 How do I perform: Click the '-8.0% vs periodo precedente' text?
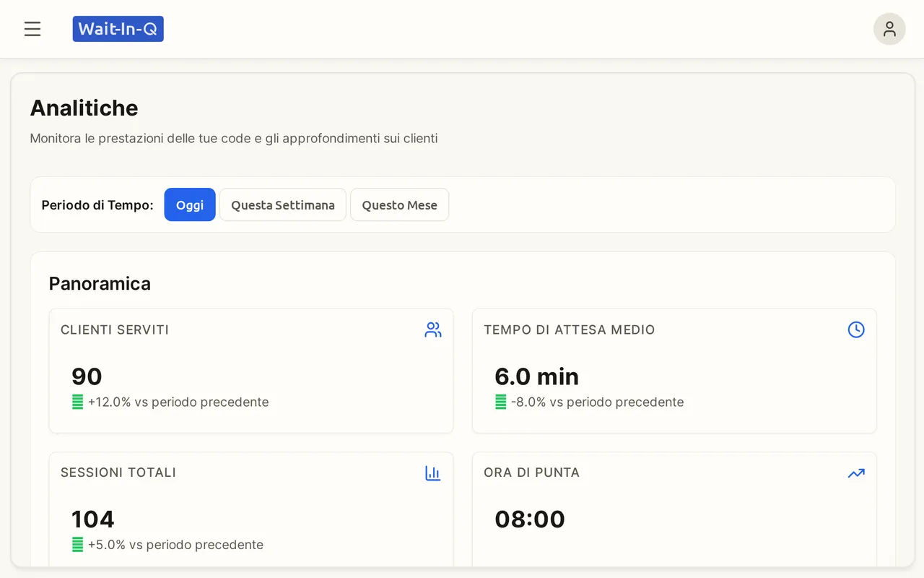point(598,402)
